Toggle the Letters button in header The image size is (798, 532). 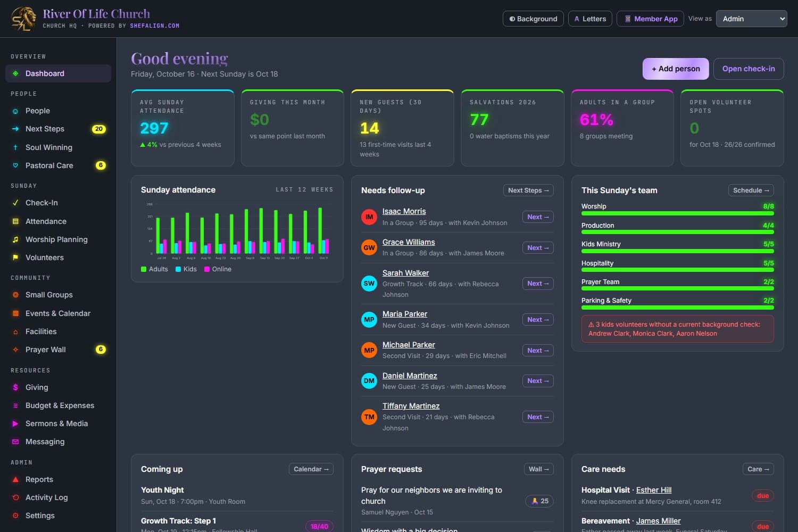pos(590,19)
